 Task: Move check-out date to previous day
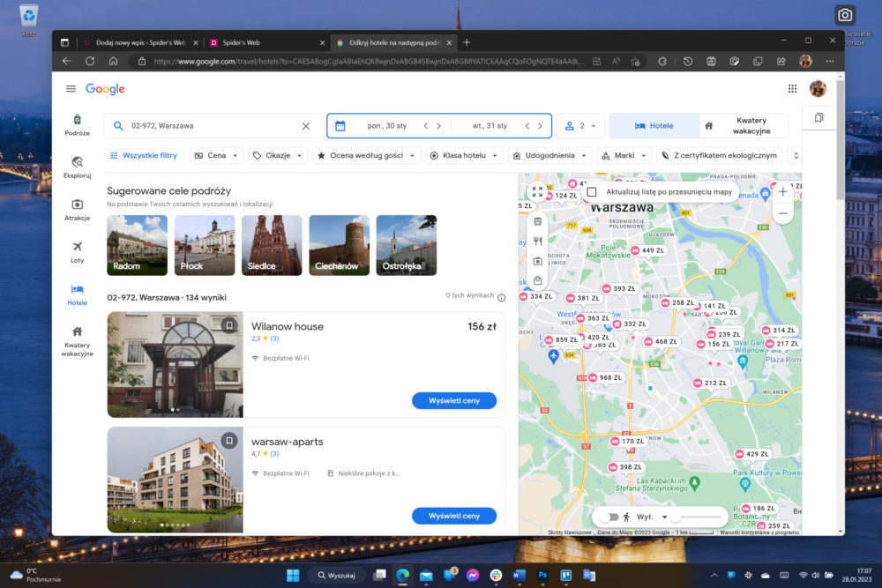527,126
